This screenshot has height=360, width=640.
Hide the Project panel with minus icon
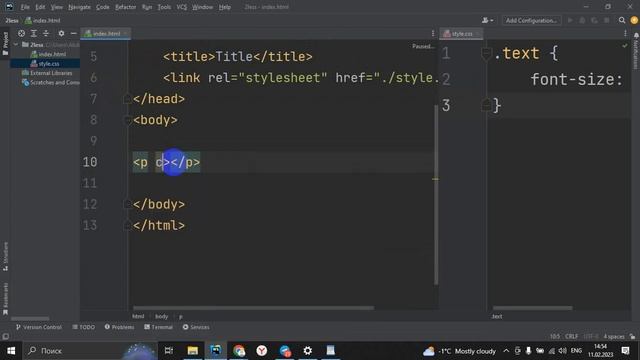[73, 33]
